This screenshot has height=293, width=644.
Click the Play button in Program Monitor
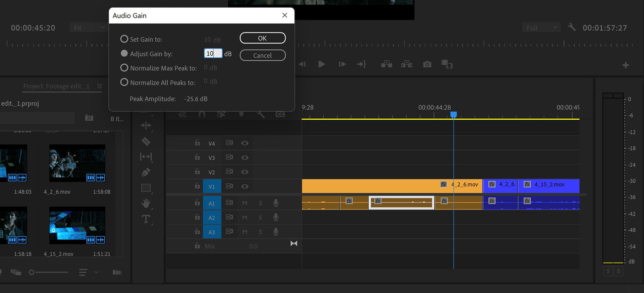pyautogui.click(x=322, y=64)
